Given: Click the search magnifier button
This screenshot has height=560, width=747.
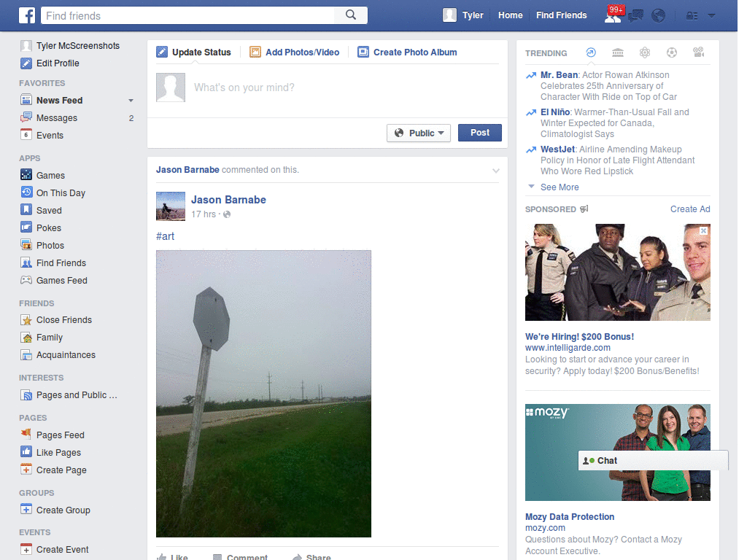Looking at the screenshot, I should tap(351, 15).
